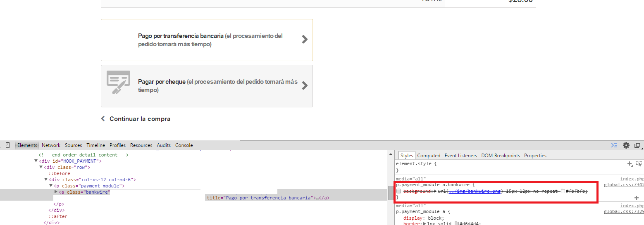This screenshot has width=644, height=225.
Task: Open the #fbfbfb color swatch
Action: (x=563, y=191)
